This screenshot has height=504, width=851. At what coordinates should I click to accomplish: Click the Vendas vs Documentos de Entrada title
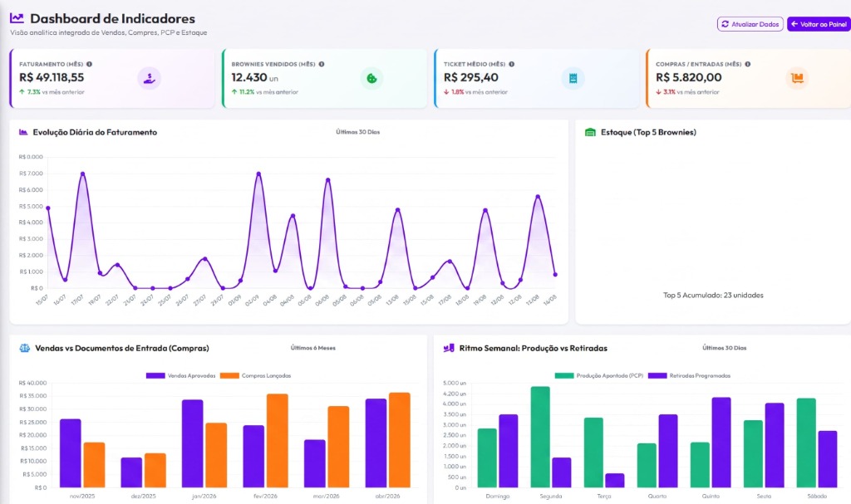tap(122, 348)
